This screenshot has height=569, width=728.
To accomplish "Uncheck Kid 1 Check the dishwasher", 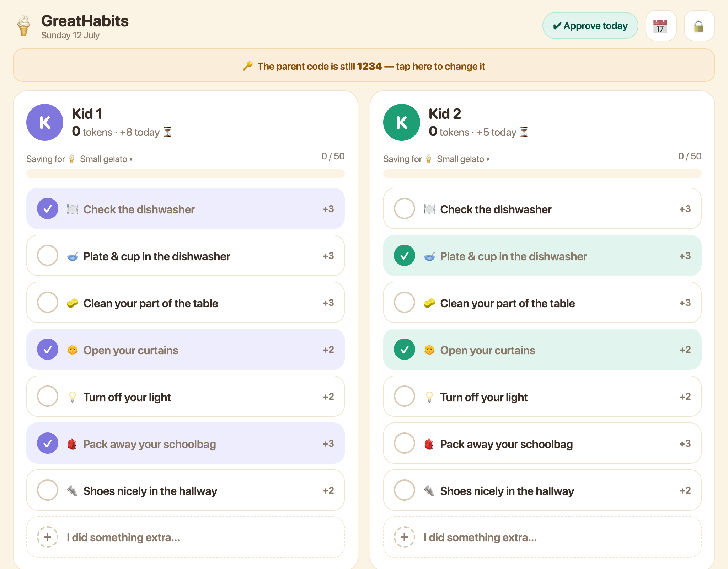I will [x=48, y=208].
